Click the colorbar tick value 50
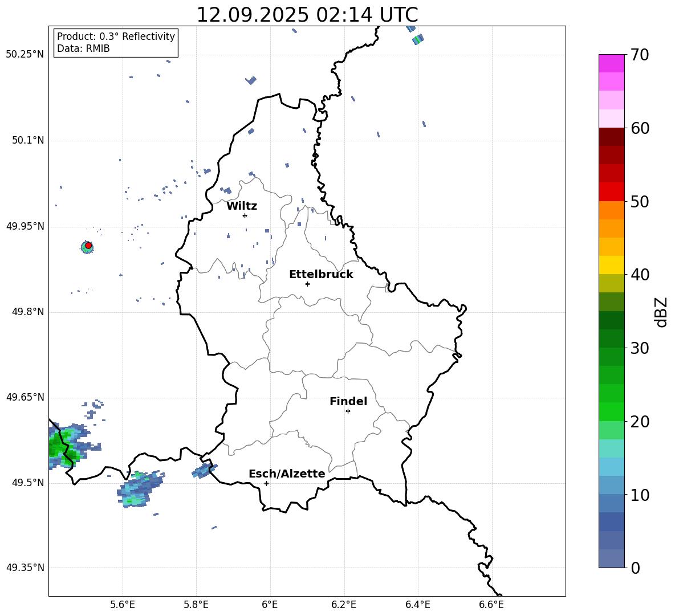The image size is (675, 616). pyautogui.click(x=640, y=201)
